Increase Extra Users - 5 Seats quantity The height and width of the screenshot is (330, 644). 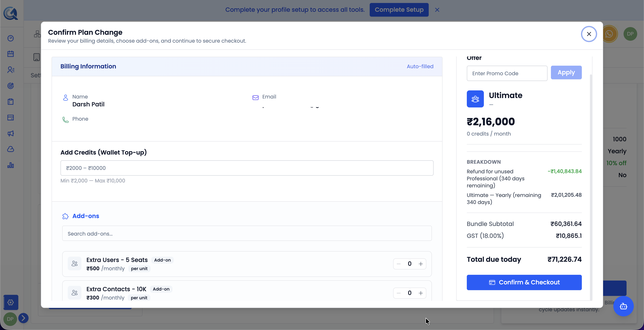(x=421, y=264)
